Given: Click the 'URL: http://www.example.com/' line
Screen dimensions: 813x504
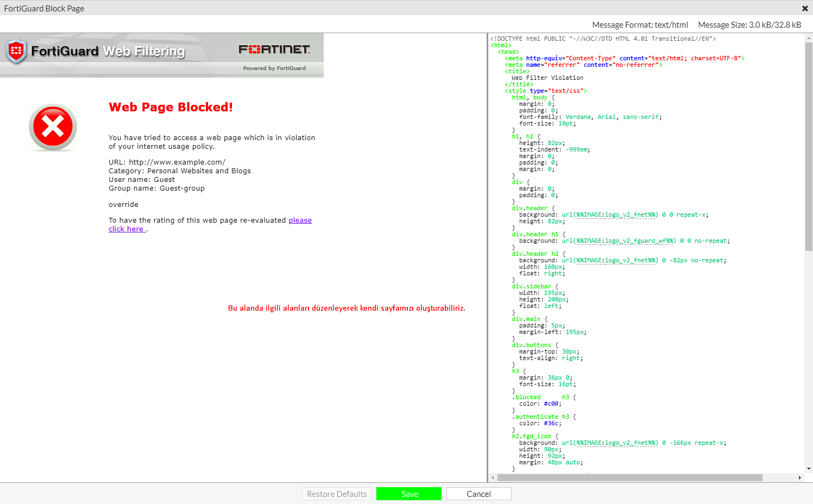Looking at the screenshot, I should [167, 162].
